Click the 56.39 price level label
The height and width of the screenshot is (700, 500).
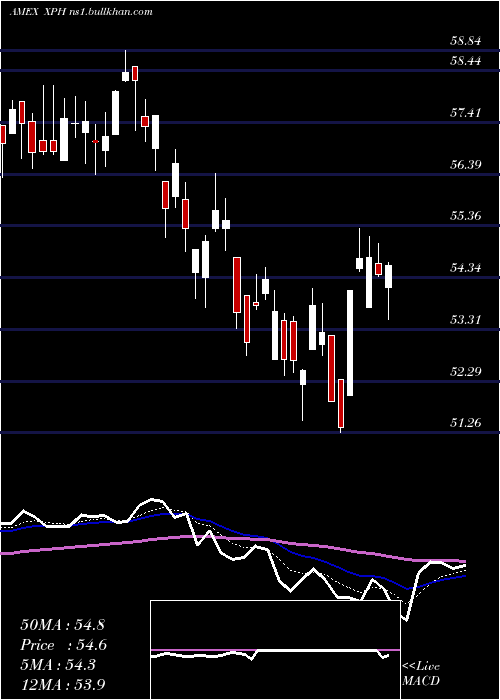[465, 165]
